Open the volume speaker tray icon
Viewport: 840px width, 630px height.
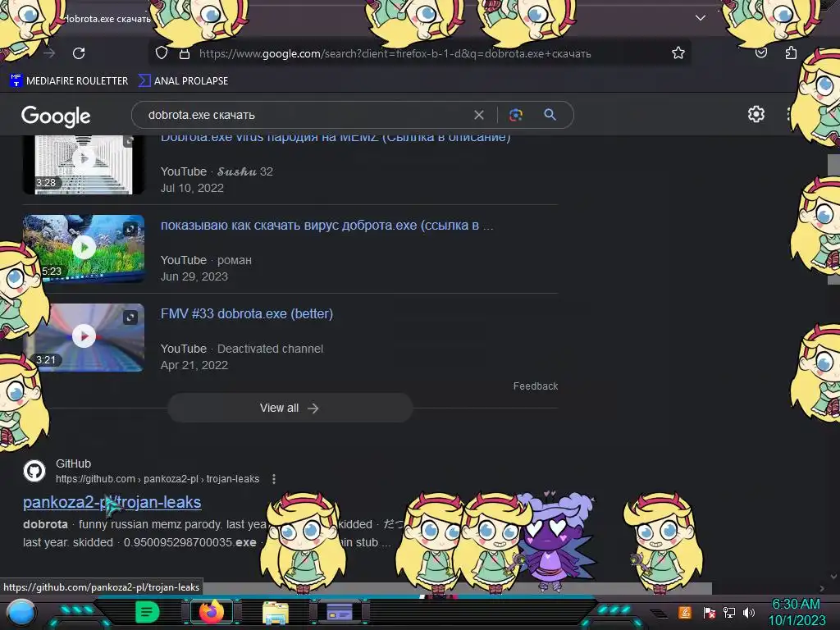point(749,612)
